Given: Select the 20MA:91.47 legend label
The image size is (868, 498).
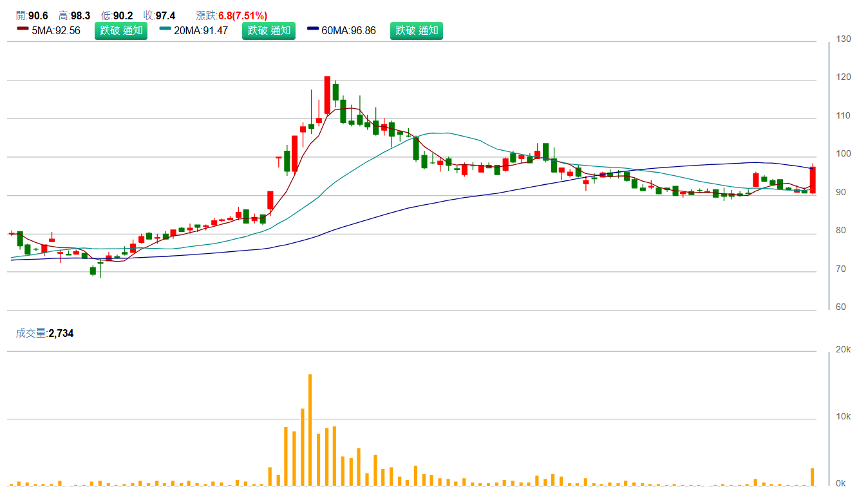Looking at the screenshot, I should tap(201, 30).
